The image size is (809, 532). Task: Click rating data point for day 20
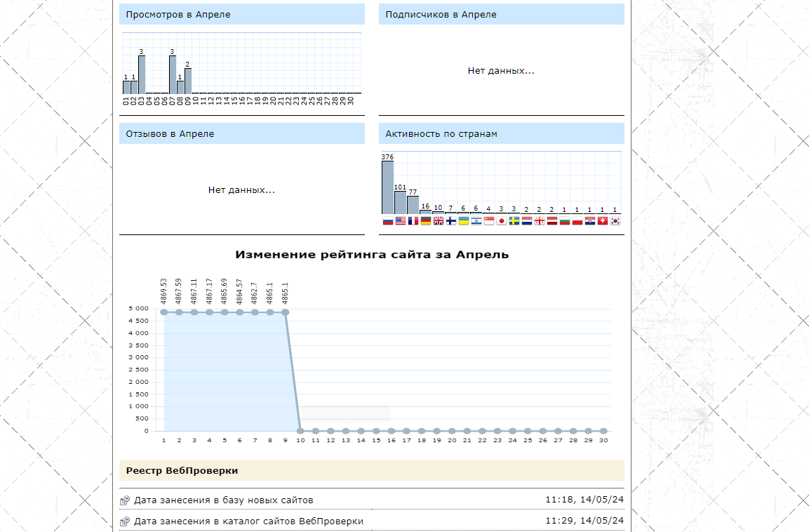452,431
